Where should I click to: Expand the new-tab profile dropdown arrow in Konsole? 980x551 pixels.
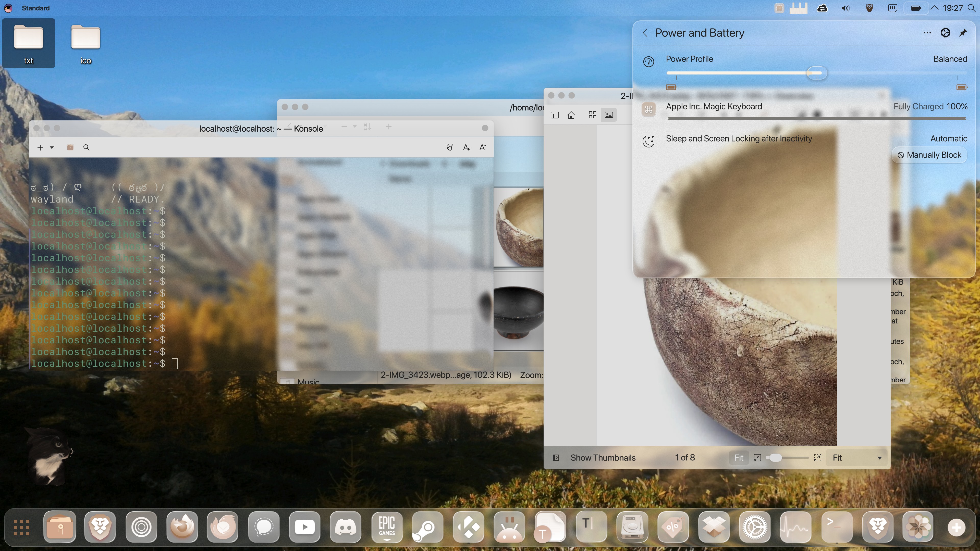[x=52, y=147]
